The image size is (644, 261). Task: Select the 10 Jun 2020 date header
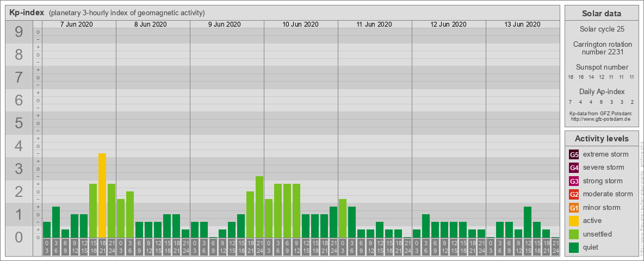[x=300, y=24]
